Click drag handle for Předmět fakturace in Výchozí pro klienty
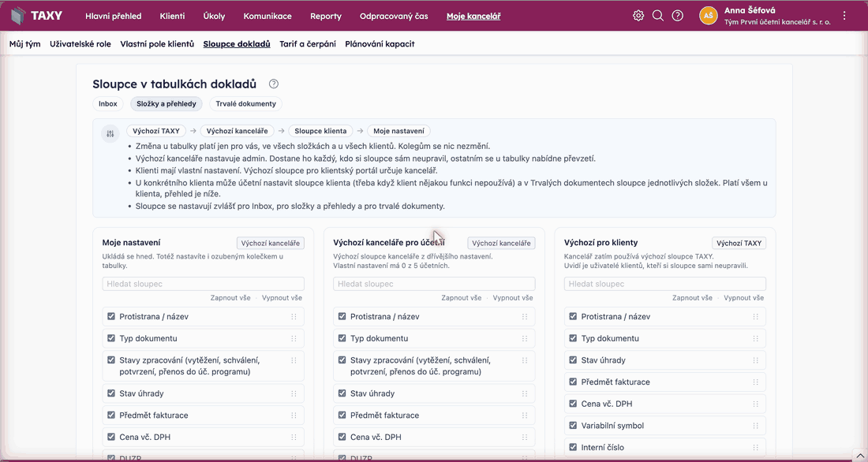The height and width of the screenshot is (462, 868). click(x=755, y=382)
